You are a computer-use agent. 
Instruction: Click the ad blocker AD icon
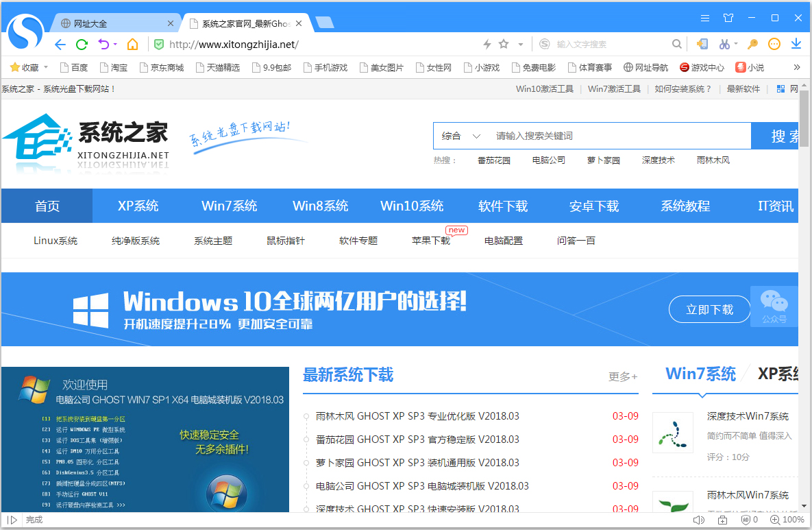click(746, 520)
